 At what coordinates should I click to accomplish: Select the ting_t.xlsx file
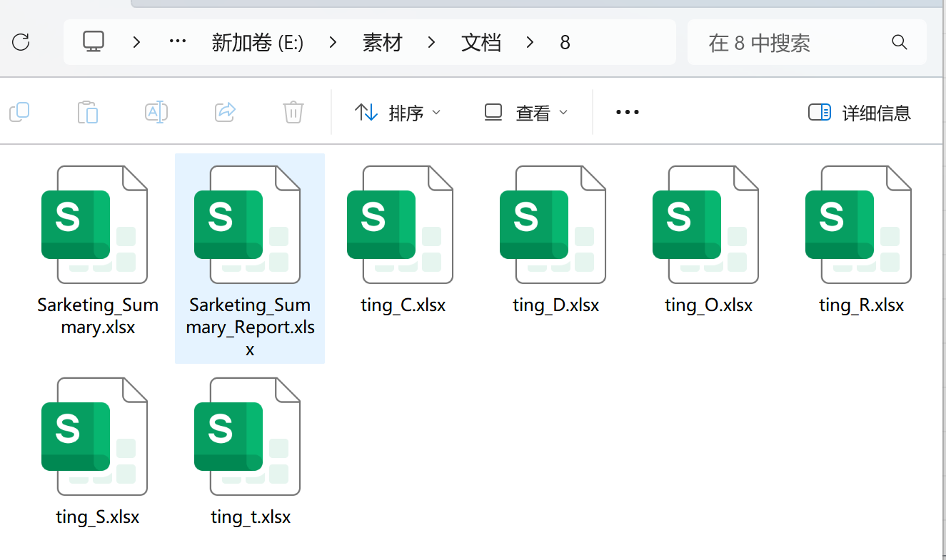[x=250, y=437]
